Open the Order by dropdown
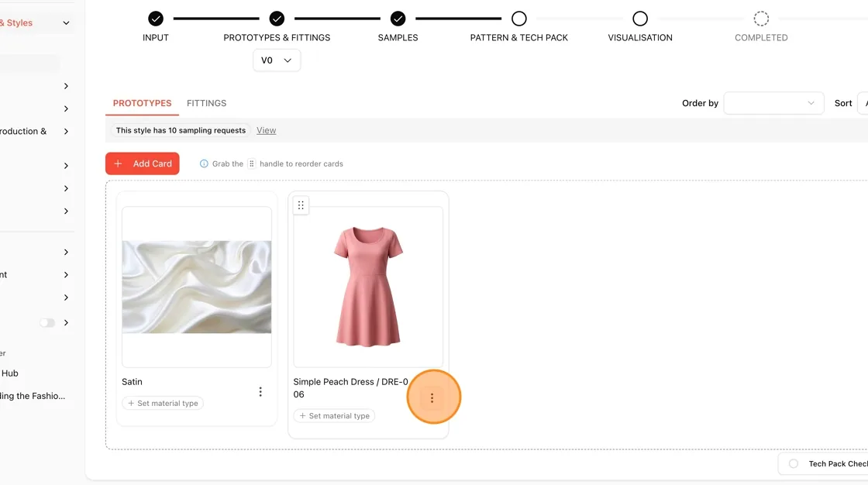The width and height of the screenshot is (868, 485). pos(773,103)
